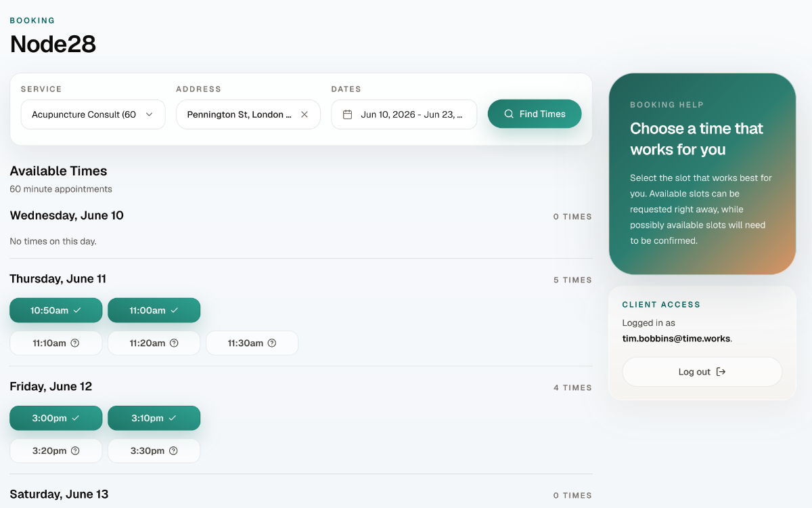
Task: Choose the 11:20am possibly available slot
Action: click(154, 343)
